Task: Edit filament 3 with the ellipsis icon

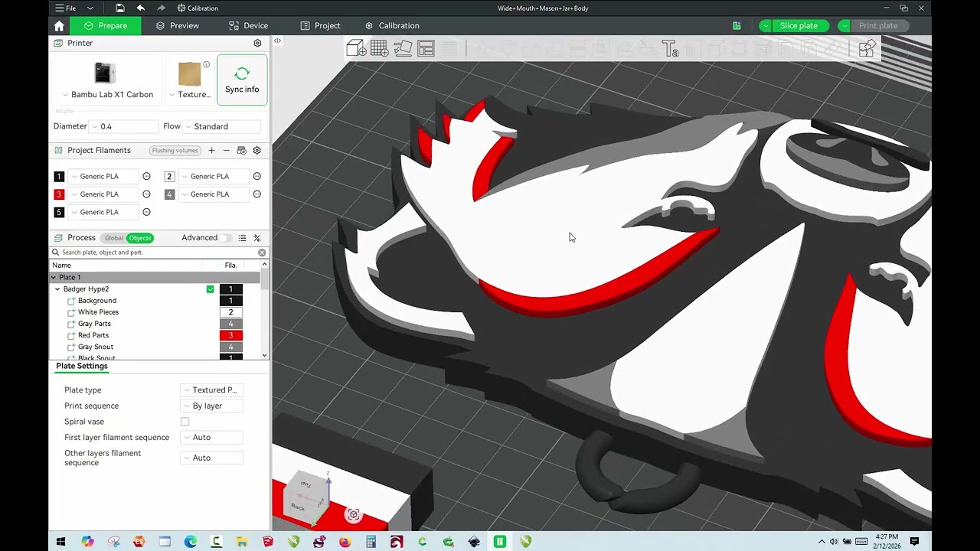Action: point(146,194)
